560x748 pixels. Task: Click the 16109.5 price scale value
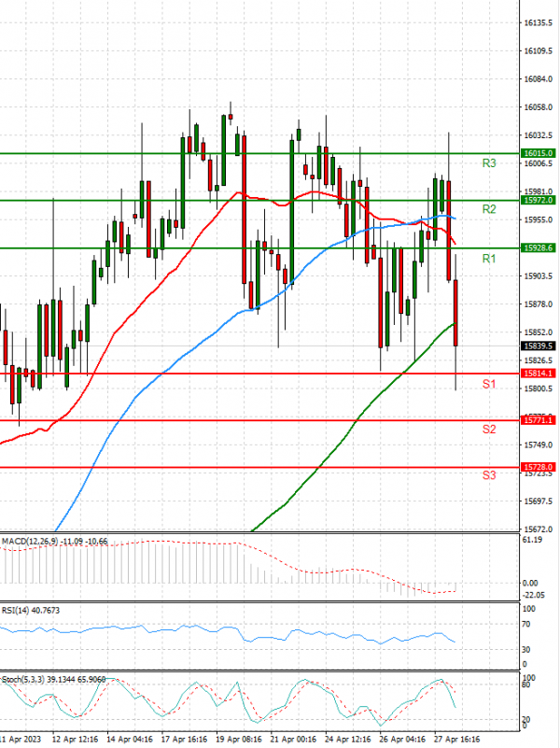coord(539,50)
